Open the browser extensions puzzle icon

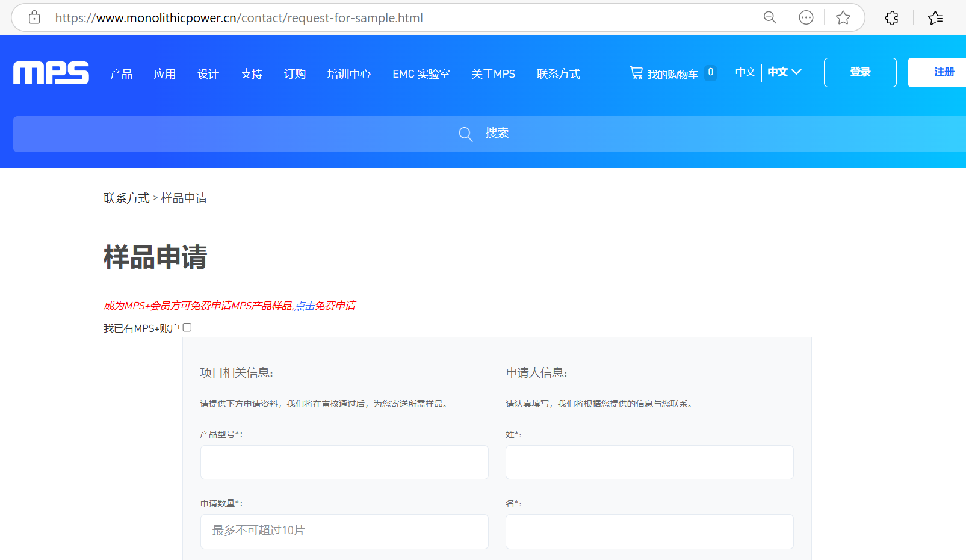(x=891, y=18)
